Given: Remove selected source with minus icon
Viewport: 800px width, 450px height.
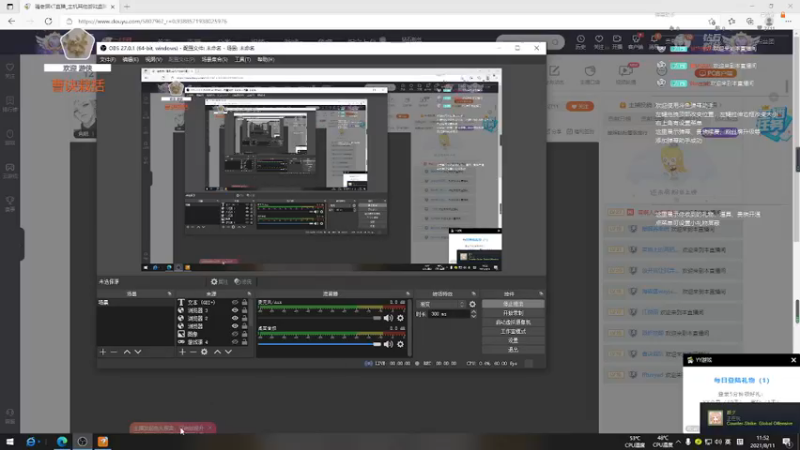Looking at the screenshot, I should [x=193, y=352].
